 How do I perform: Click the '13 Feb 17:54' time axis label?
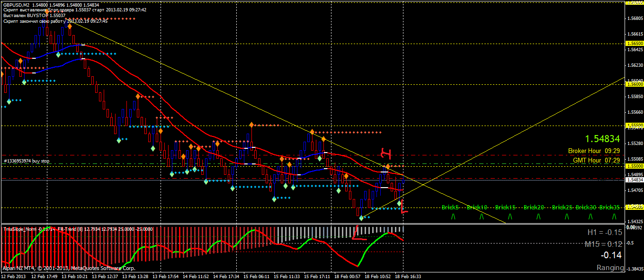pos(165,276)
